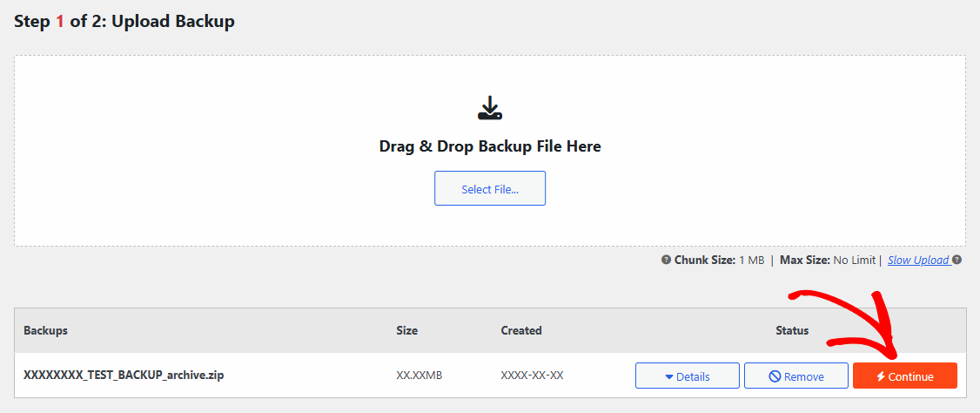This screenshot has width=980, height=413.
Task: Expand the Details dropdown for the backup
Action: pyautogui.click(x=687, y=376)
